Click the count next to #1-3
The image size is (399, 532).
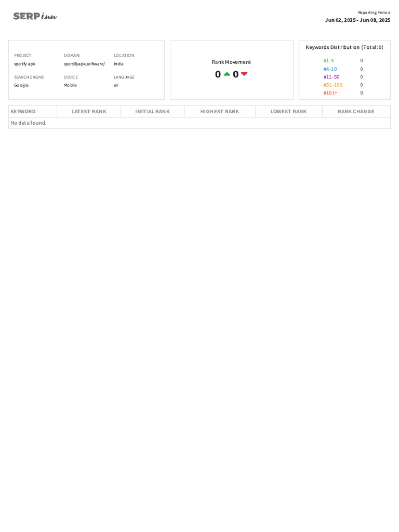click(x=362, y=61)
